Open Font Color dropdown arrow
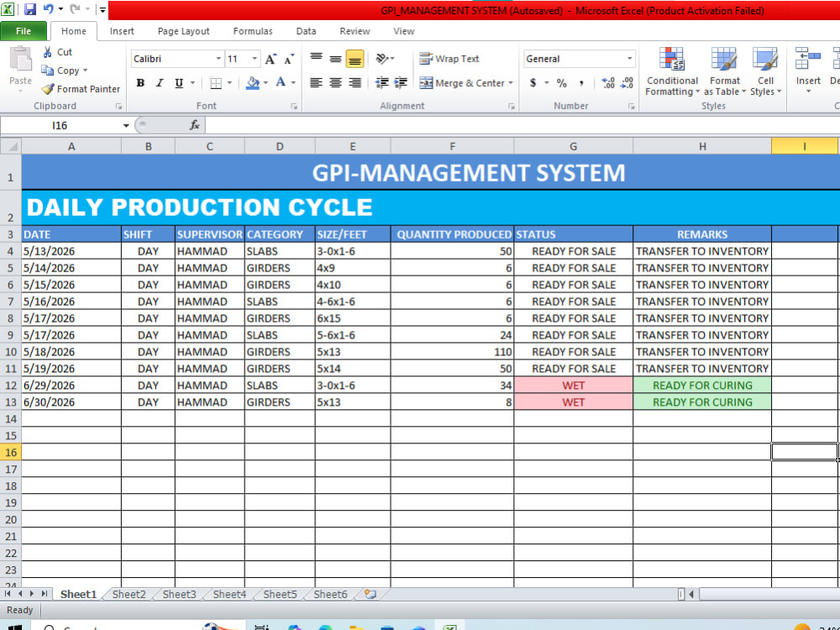The width and height of the screenshot is (840, 630). pos(293,83)
